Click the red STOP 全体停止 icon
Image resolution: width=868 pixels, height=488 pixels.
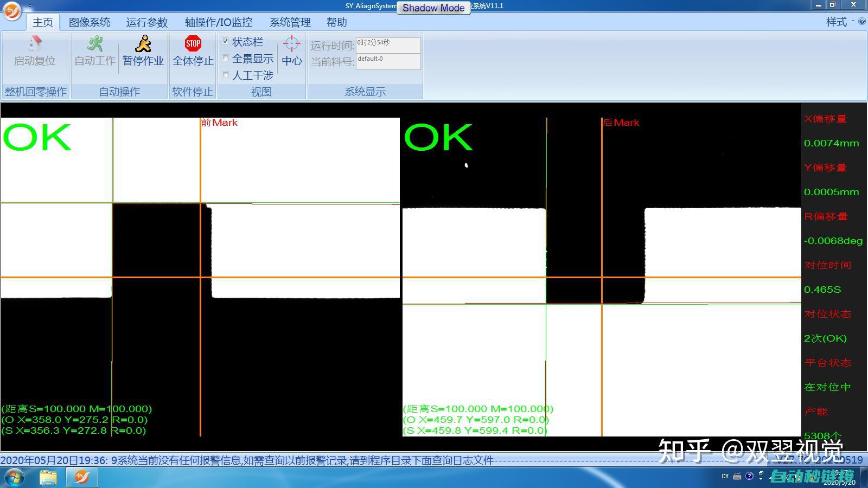point(193,43)
